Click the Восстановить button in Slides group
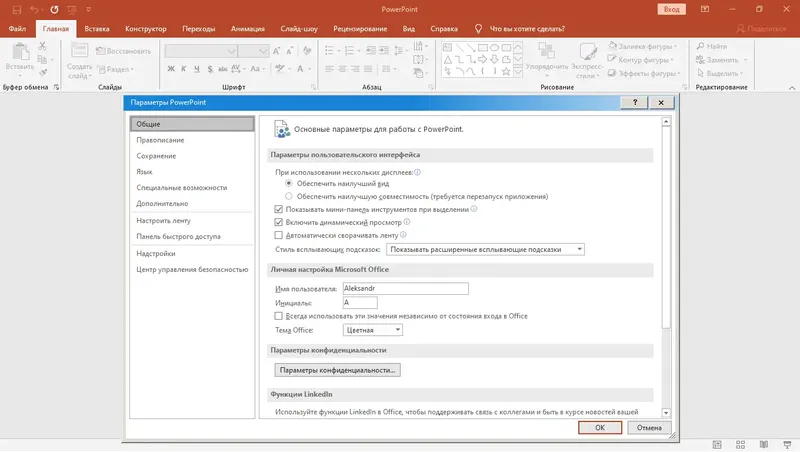The height and width of the screenshot is (452, 800). click(124, 51)
